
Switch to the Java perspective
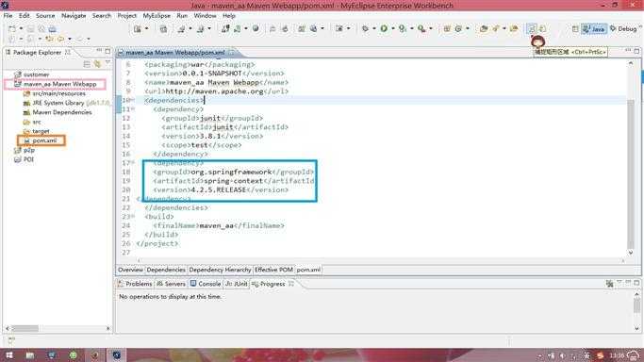[x=594, y=28]
